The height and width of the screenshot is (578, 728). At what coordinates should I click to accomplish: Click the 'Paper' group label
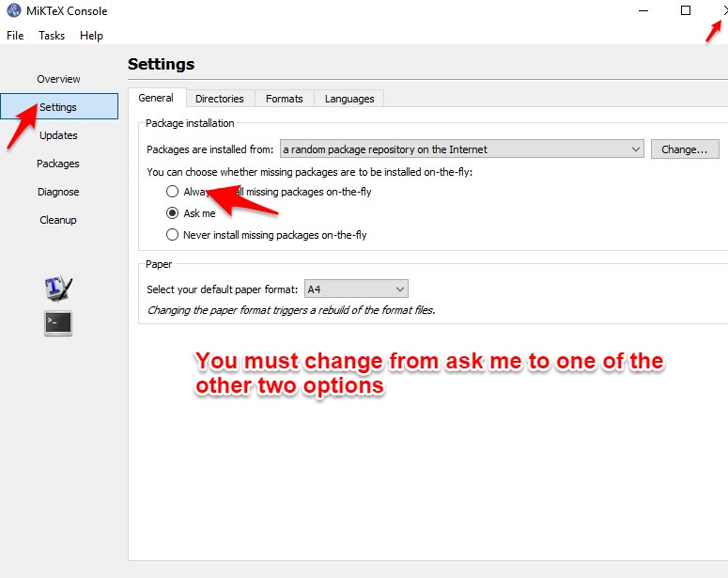pyautogui.click(x=159, y=264)
